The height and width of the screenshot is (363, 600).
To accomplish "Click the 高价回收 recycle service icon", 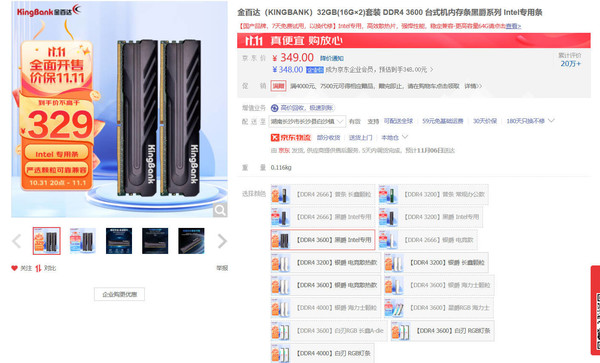I will (x=274, y=108).
